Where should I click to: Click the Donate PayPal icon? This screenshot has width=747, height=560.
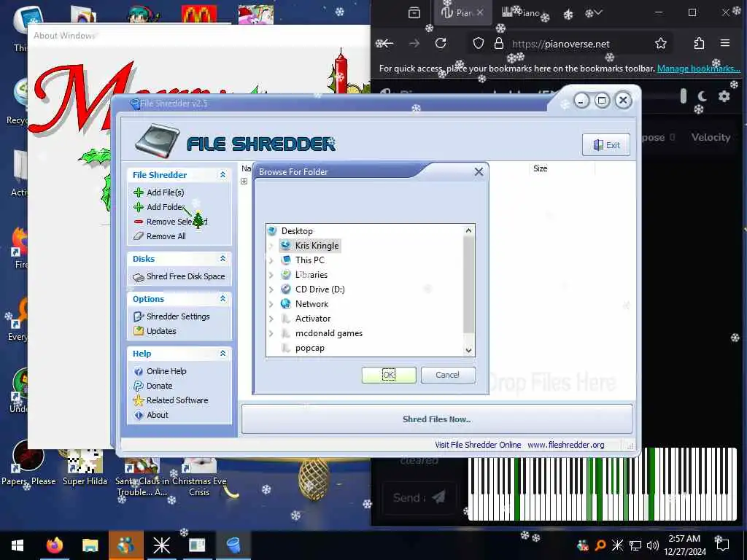coord(139,386)
